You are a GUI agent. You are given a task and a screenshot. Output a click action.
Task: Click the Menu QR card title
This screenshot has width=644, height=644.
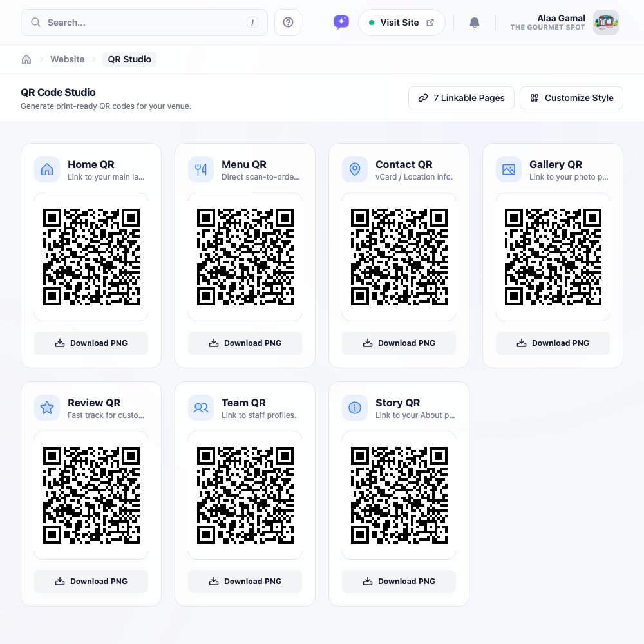[x=244, y=164]
